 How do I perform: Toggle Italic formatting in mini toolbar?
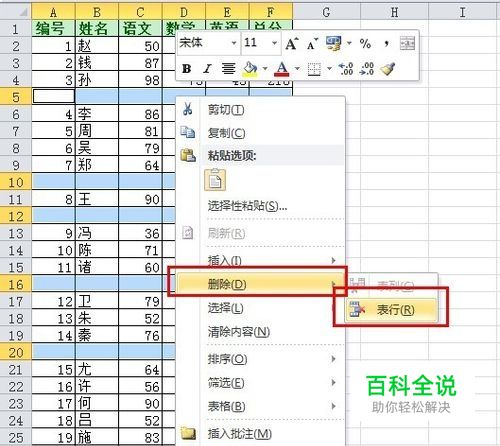click(207, 69)
